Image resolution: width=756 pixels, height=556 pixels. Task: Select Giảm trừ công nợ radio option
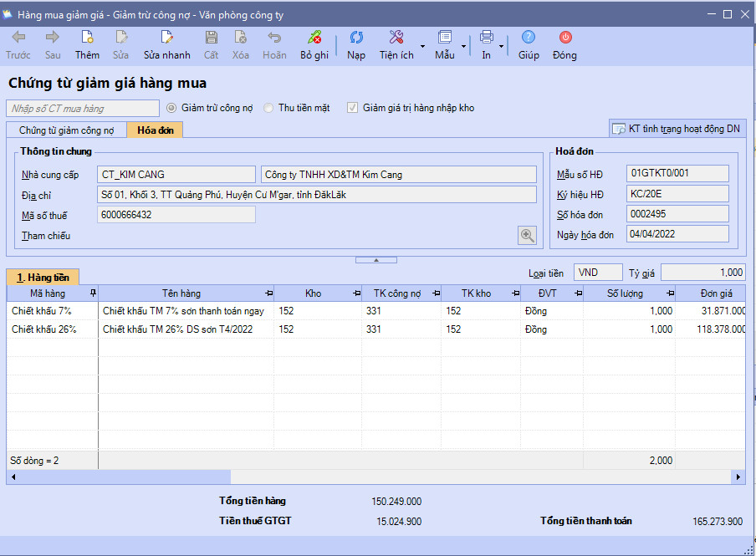click(171, 108)
